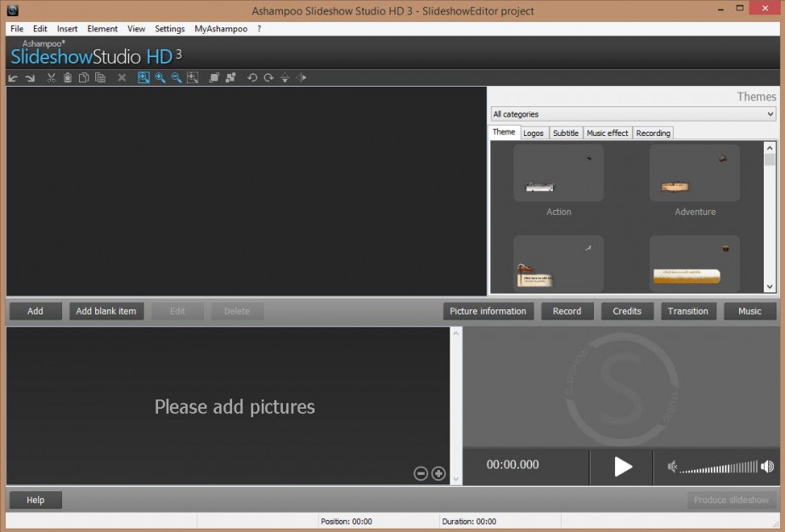
Task: Rotate left using the counterclockwise arrow
Action: 252,77
